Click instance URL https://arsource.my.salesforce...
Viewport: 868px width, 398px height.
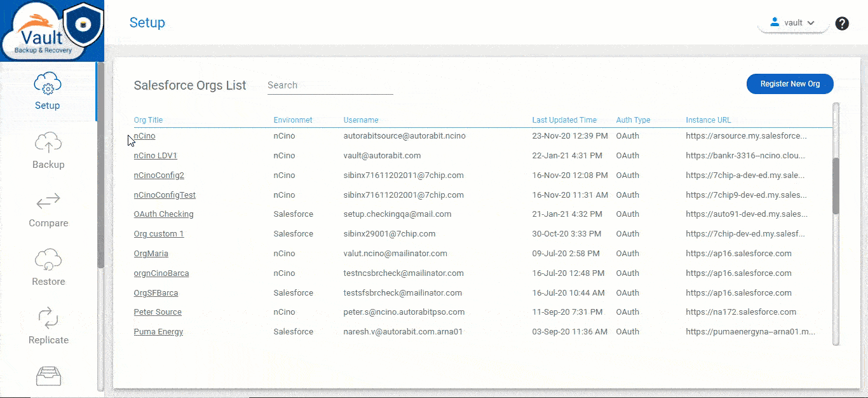(747, 136)
